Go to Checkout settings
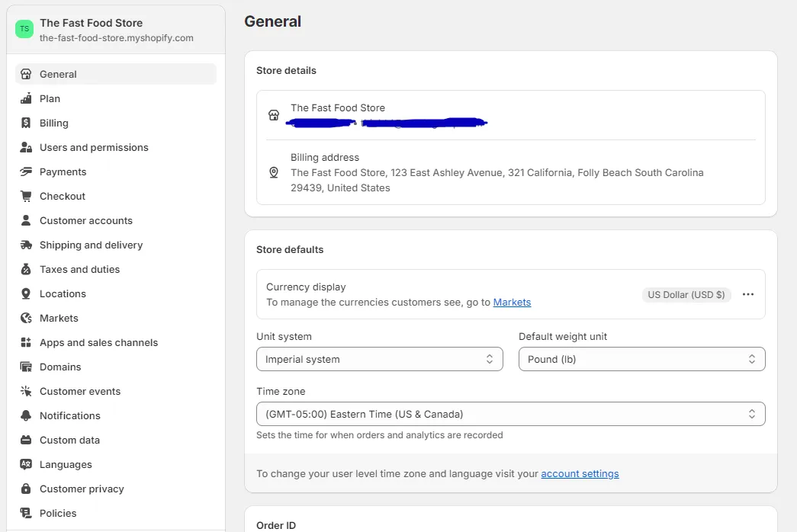Viewport: 797px width, 532px height. click(116, 196)
